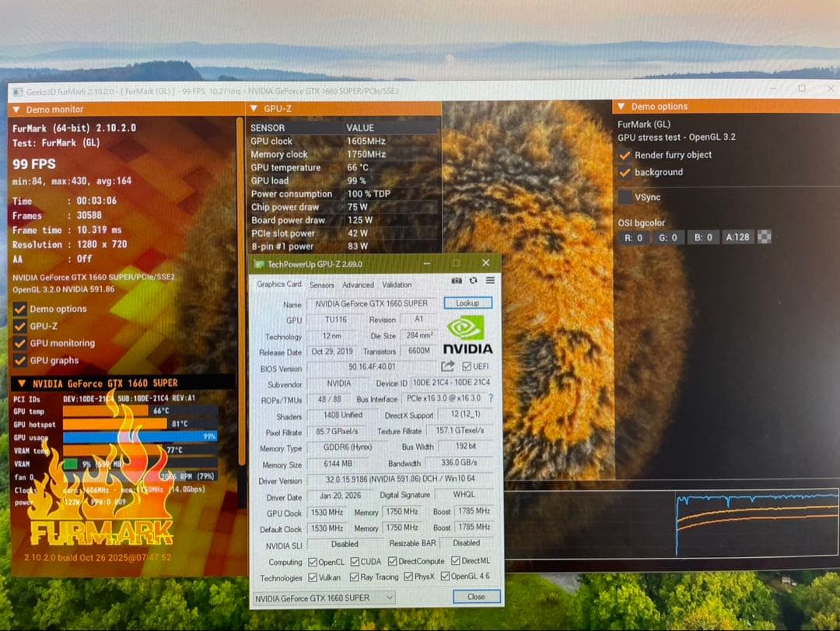Viewport: 840px width, 631px height.
Task: Open the GPU-Z hamburger menu
Action: point(490,280)
